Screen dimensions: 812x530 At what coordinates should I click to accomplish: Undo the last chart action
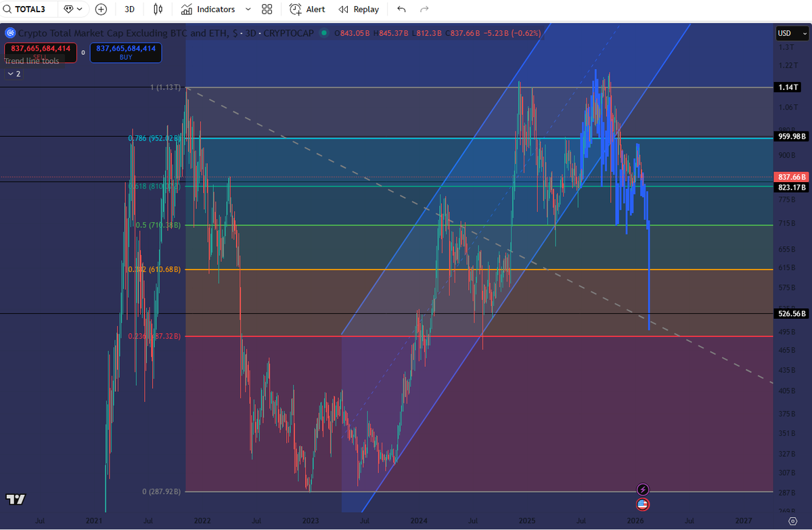(x=402, y=9)
